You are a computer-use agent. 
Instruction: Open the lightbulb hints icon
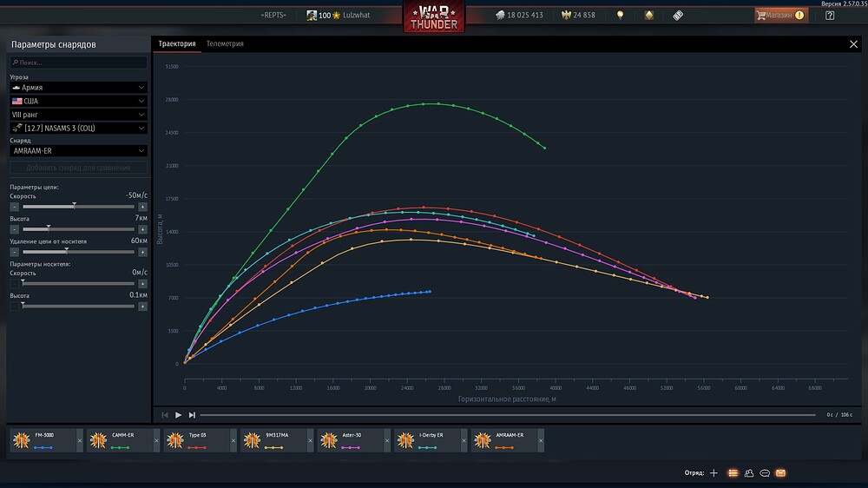tap(620, 15)
